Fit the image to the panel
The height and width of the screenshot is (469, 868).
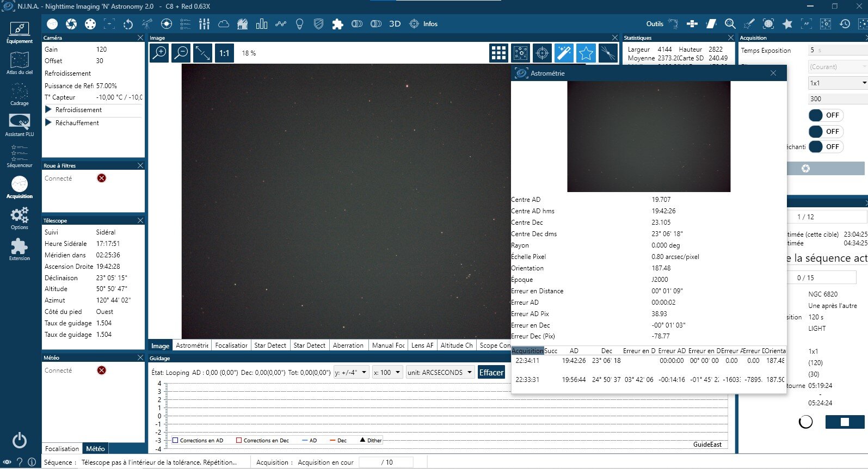[x=202, y=53]
